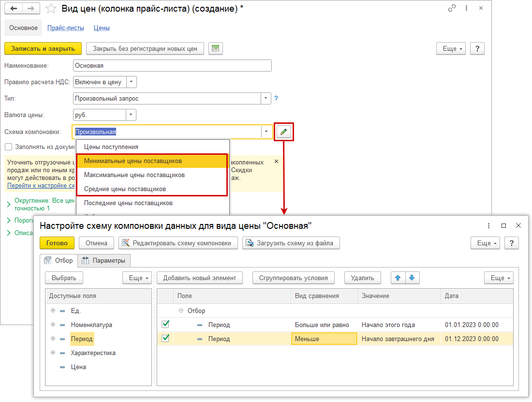Toggle the "Заполнять из документов" checkbox

[x=8, y=147]
